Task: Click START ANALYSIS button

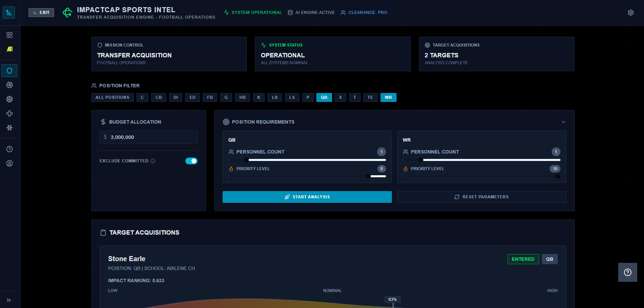Action: click(x=307, y=197)
